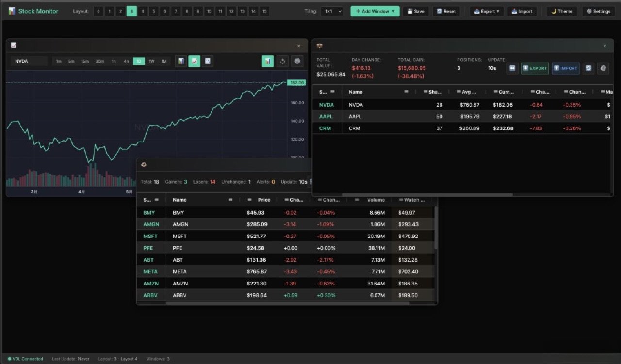Switch to layout 4
Viewport: 621px width, 364px height.
click(143, 11)
